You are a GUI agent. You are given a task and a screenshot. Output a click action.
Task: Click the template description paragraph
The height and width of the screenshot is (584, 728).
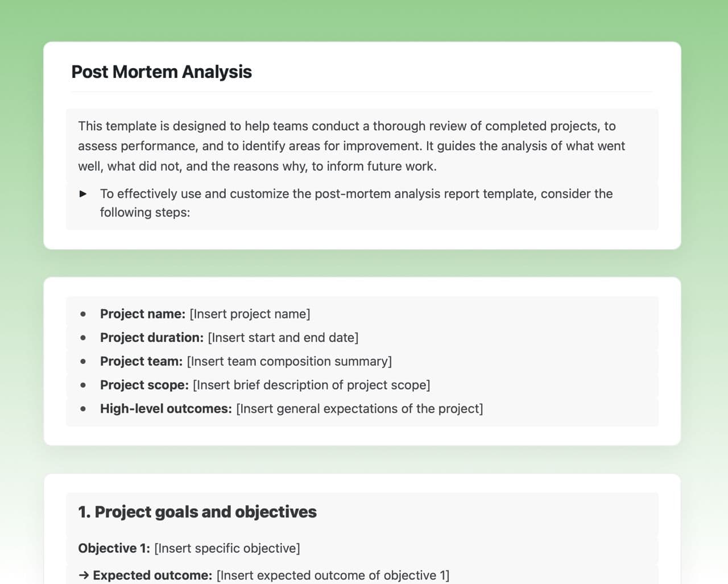[351, 146]
